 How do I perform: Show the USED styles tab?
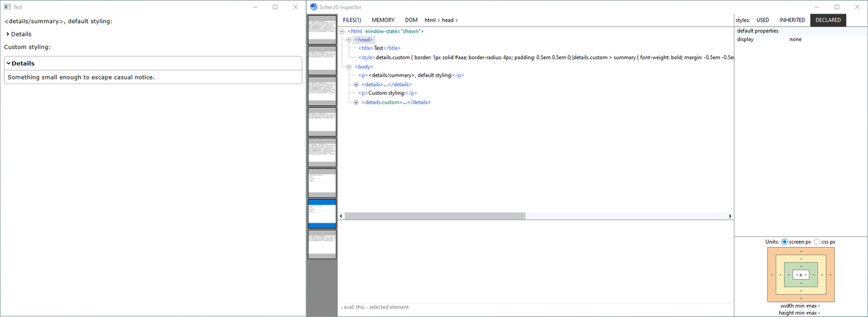click(x=763, y=20)
